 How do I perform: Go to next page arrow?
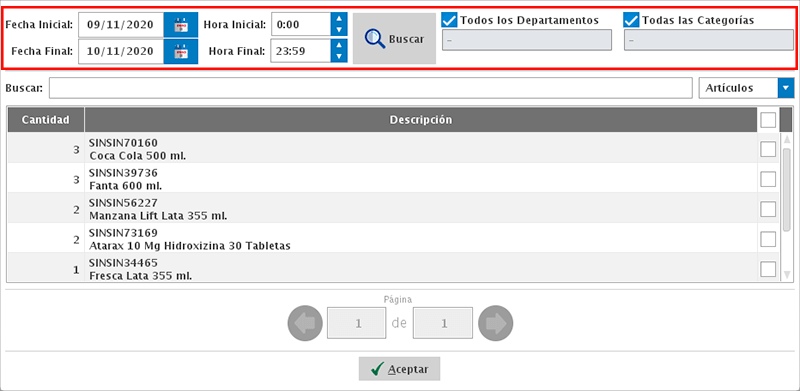(495, 323)
